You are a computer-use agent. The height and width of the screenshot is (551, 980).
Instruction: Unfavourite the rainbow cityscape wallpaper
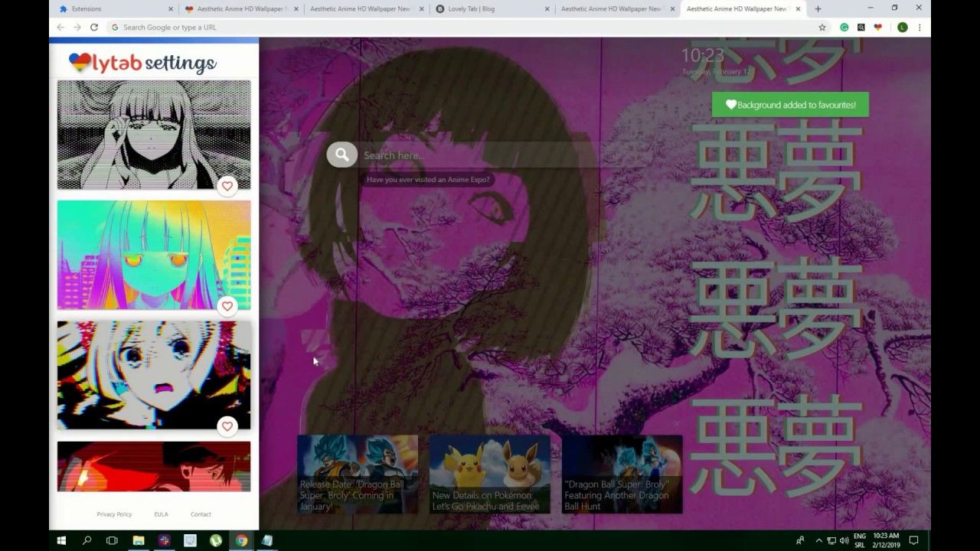click(x=227, y=306)
